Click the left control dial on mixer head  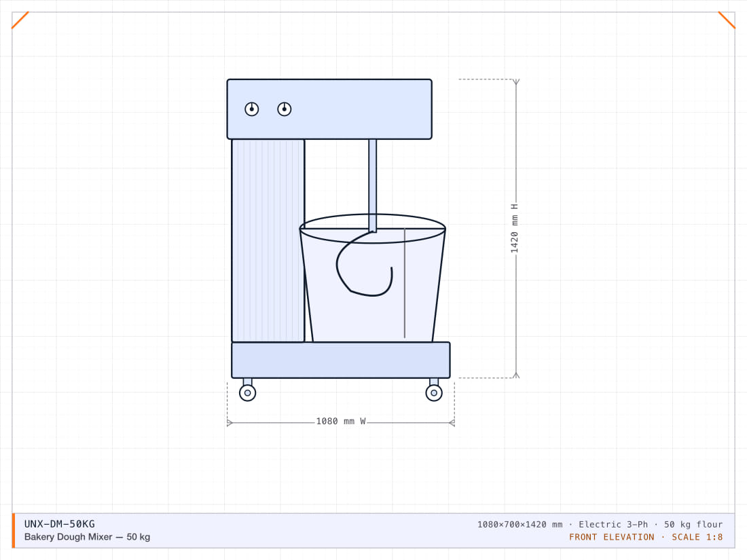coord(251,109)
